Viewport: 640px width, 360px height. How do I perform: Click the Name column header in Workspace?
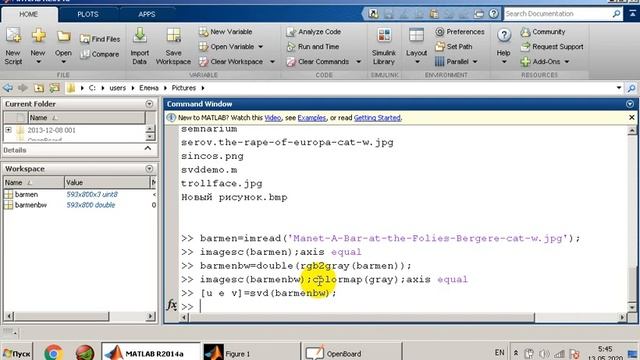point(34,182)
